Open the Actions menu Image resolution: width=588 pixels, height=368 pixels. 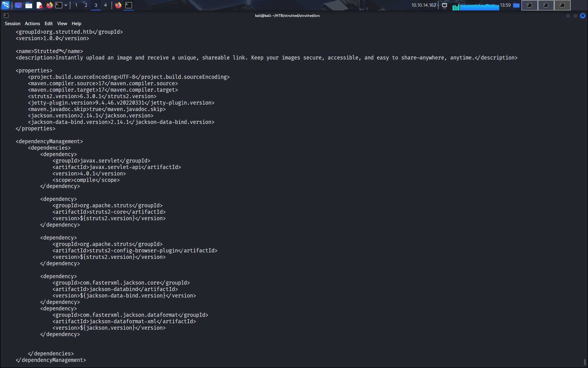click(x=32, y=24)
